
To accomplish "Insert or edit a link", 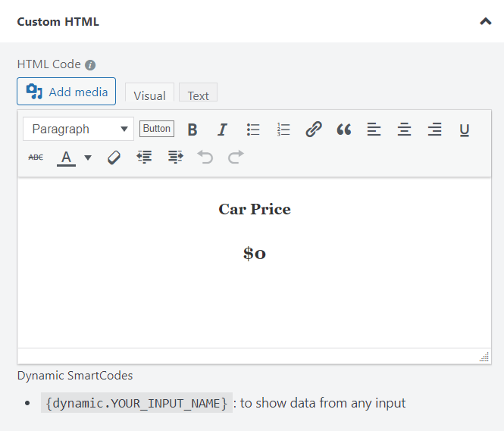I will (x=314, y=130).
